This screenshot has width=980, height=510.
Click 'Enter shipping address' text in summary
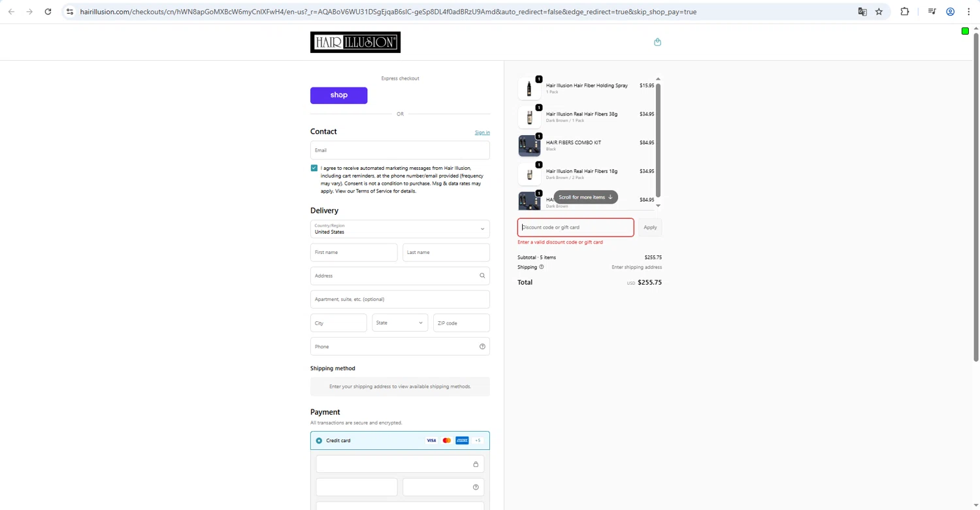pyautogui.click(x=636, y=267)
